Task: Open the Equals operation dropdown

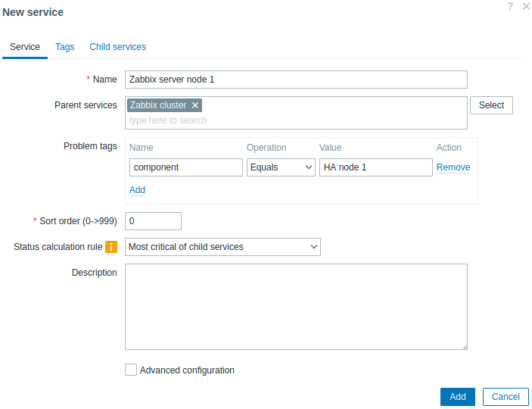Action: coord(281,167)
